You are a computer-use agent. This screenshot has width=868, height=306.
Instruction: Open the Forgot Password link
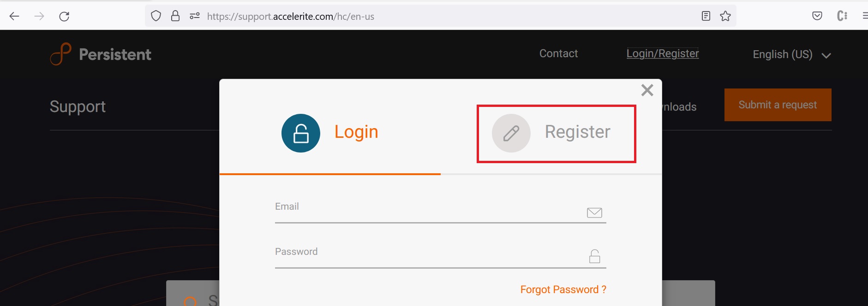coord(563,289)
